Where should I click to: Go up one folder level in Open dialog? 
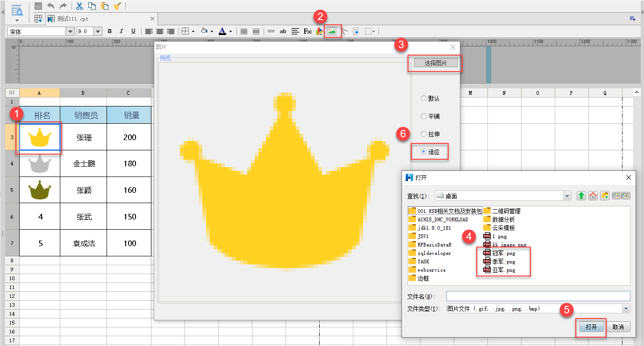pyautogui.click(x=581, y=196)
